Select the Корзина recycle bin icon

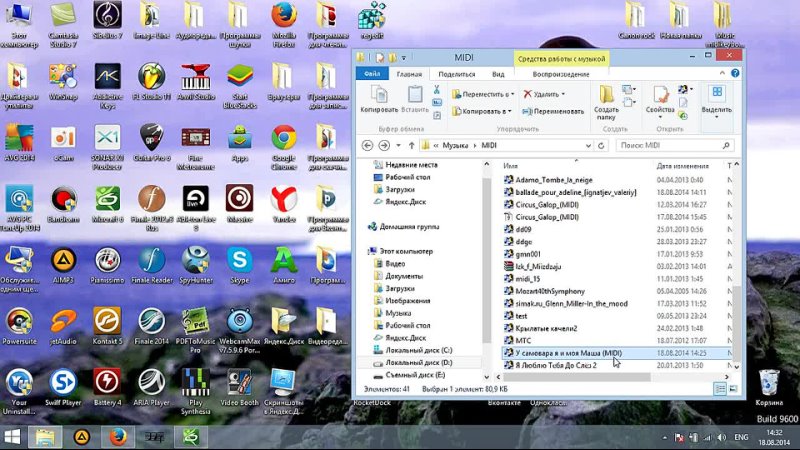pyautogui.click(x=769, y=388)
